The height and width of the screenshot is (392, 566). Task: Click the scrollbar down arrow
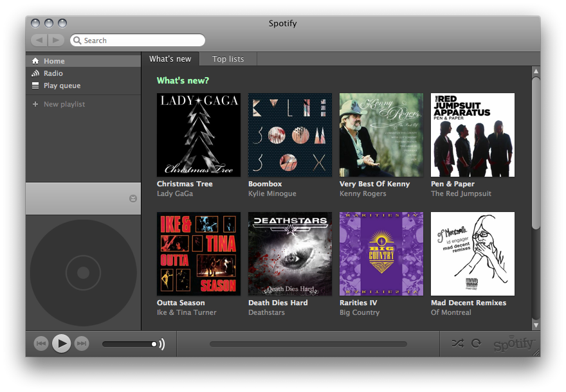[x=536, y=325]
